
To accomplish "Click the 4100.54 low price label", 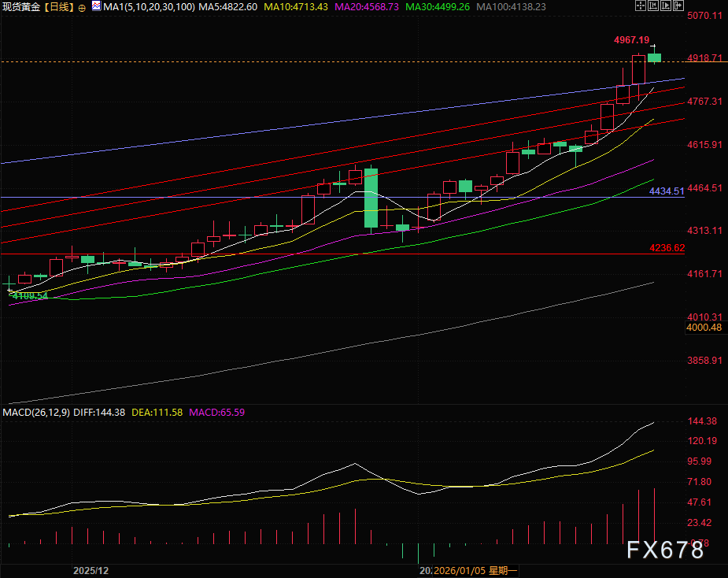I will [x=30, y=296].
